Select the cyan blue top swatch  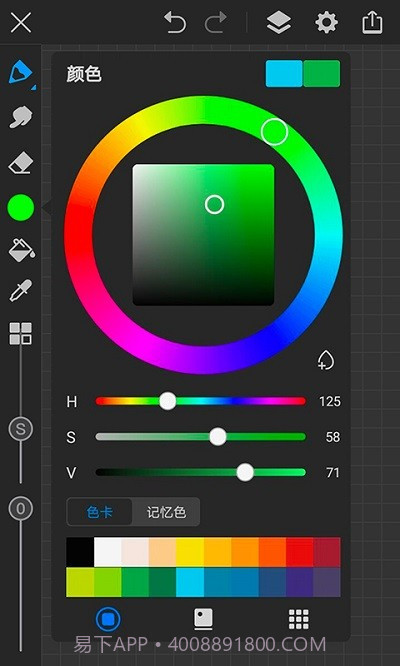(x=284, y=73)
